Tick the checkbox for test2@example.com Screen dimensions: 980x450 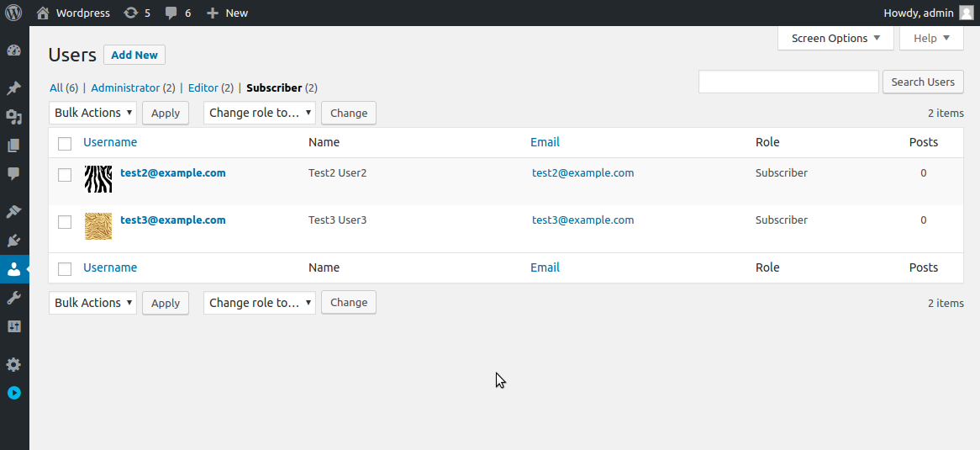tap(65, 175)
